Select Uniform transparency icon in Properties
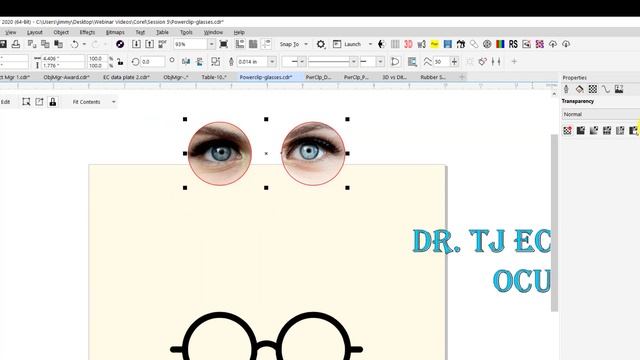Screen dimensions: 640x360 [581, 131]
